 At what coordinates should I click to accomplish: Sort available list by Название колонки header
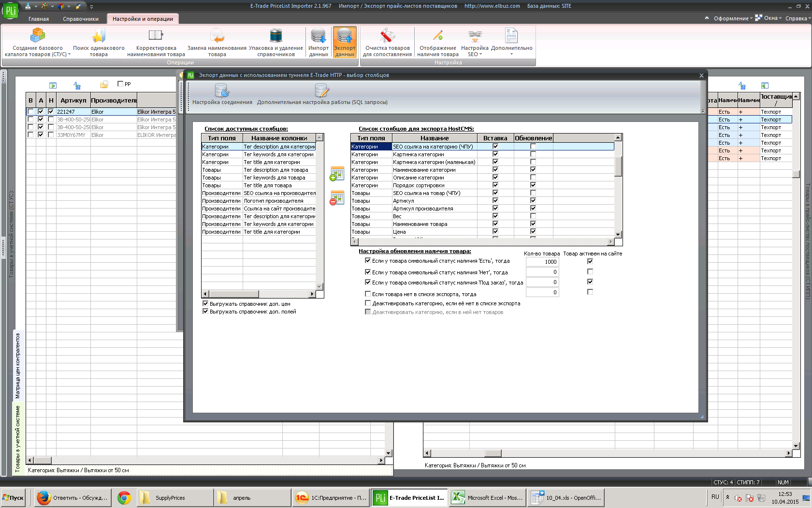[x=279, y=138]
